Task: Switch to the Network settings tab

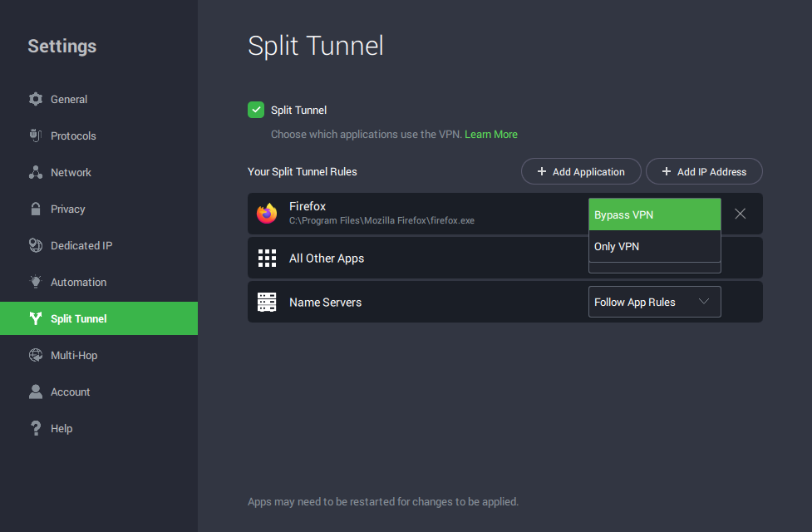Action: coord(71,172)
